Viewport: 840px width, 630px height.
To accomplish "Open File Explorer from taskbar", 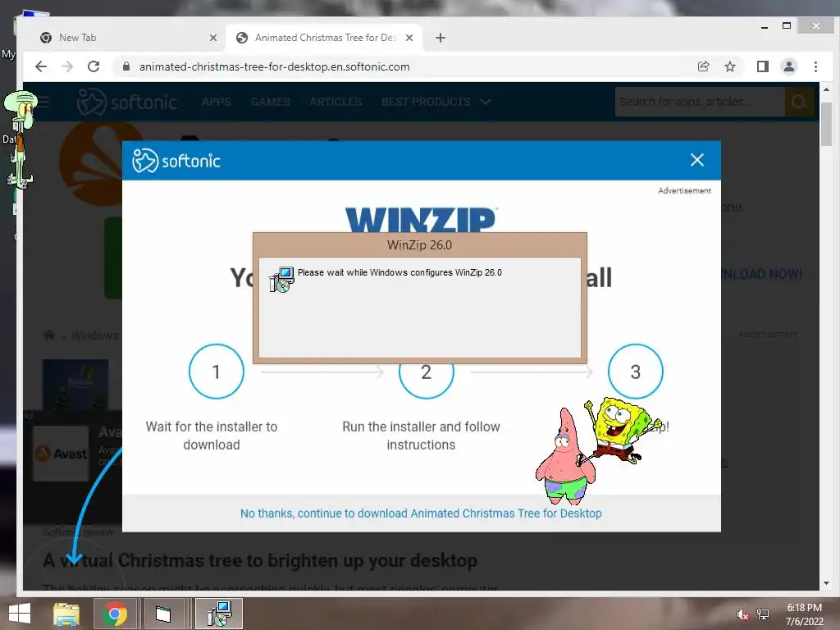I will pyautogui.click(x=66, y=614).
